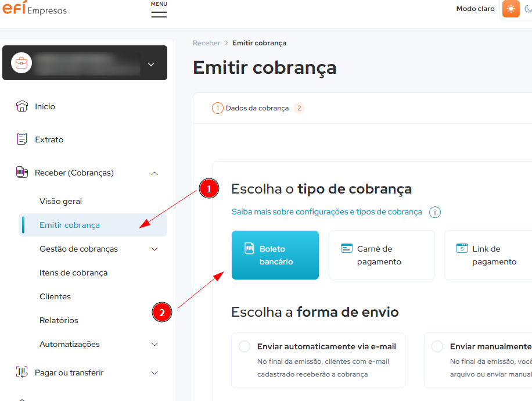Click the Início home icon

coord(23,106)
